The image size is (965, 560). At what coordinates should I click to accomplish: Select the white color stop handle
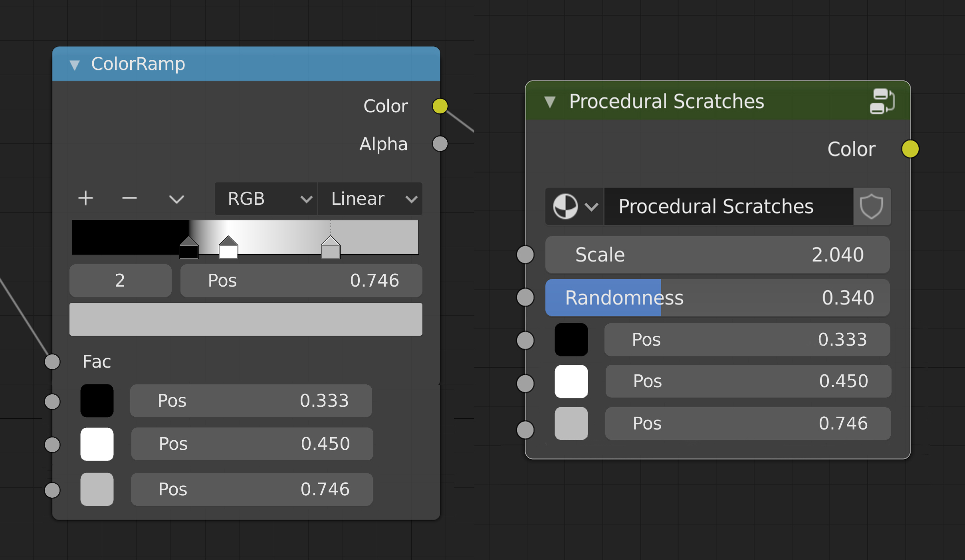(228, 247)
